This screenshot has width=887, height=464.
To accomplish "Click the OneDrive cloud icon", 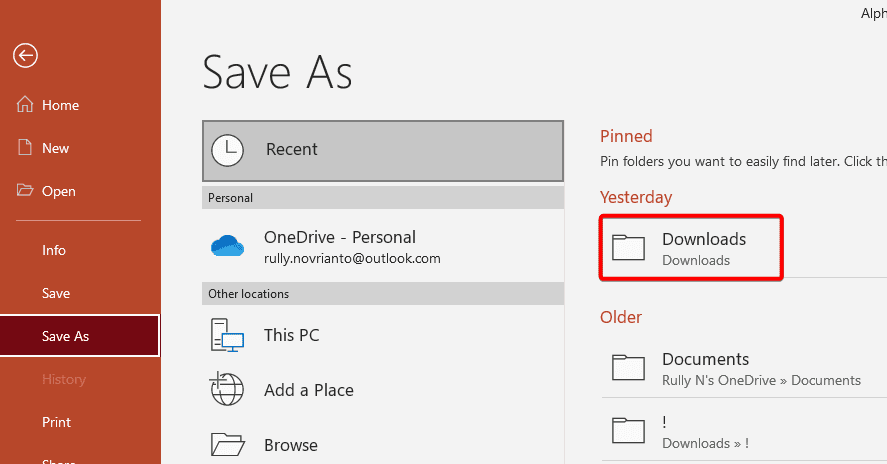I will click(x=227, y=246).
